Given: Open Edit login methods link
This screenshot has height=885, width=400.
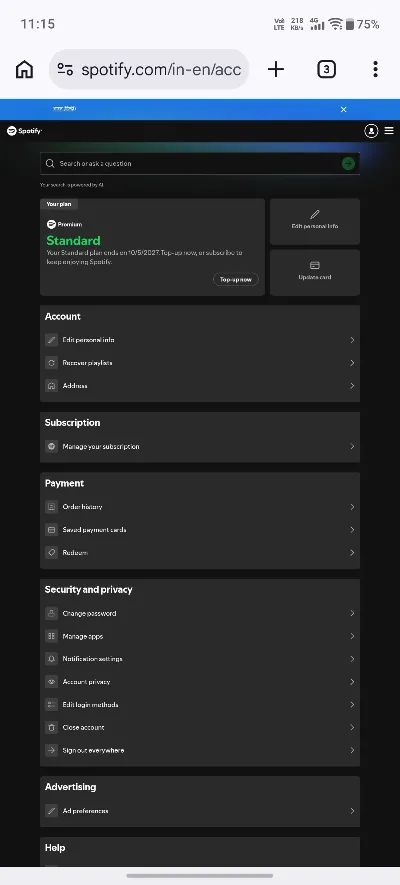Looking at the screenshot, I should point(200,704).
